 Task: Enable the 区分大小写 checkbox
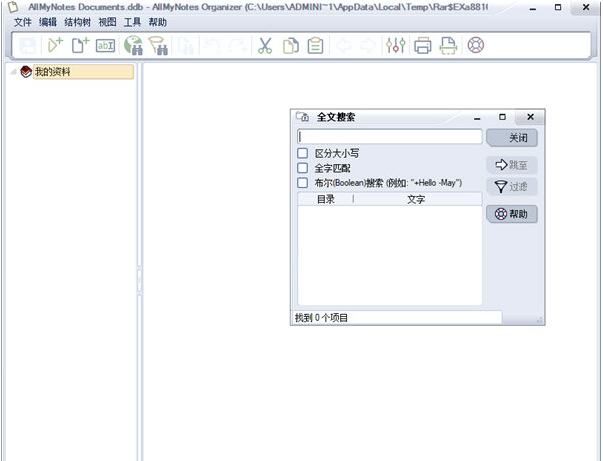[303, 153]
